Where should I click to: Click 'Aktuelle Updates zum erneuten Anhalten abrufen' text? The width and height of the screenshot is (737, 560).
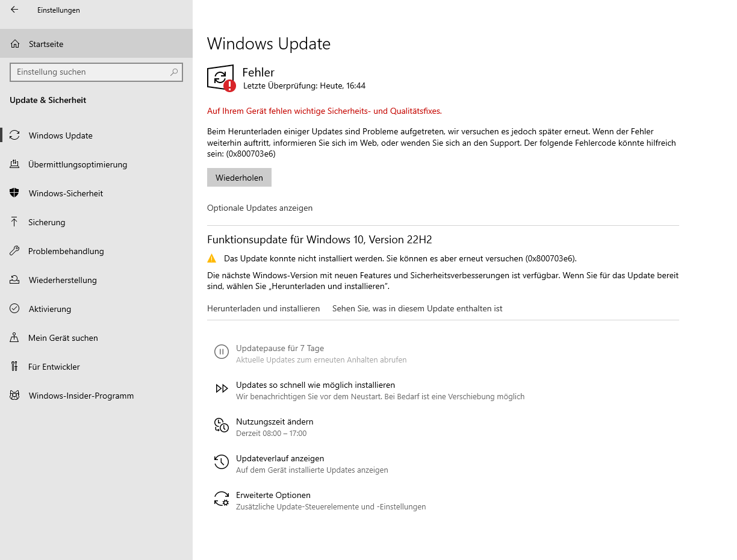pos(322,359)
